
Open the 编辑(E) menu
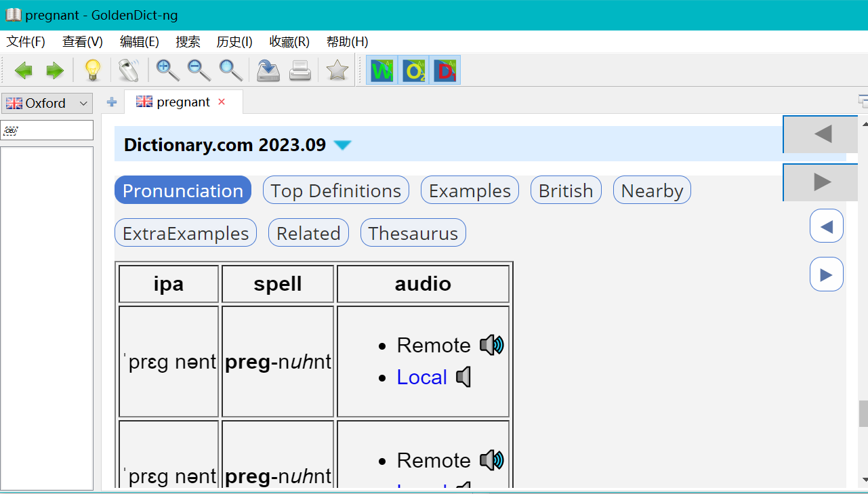click(x=140, y=42)
